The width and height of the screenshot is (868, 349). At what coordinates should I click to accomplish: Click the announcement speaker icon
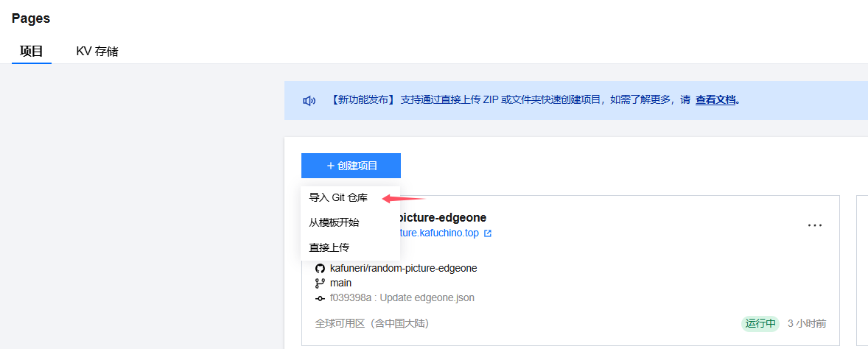[309, 101]
